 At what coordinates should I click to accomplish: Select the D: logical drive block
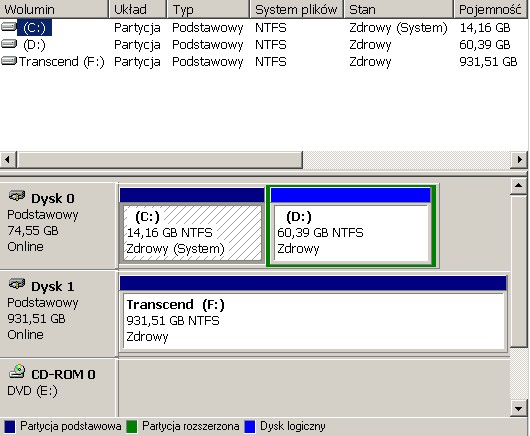351,225
